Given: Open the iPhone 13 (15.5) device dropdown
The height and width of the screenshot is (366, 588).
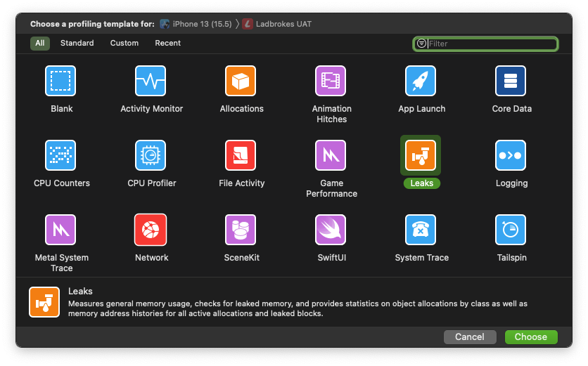Looking at the screenshot, I should (x=196, y=24).
